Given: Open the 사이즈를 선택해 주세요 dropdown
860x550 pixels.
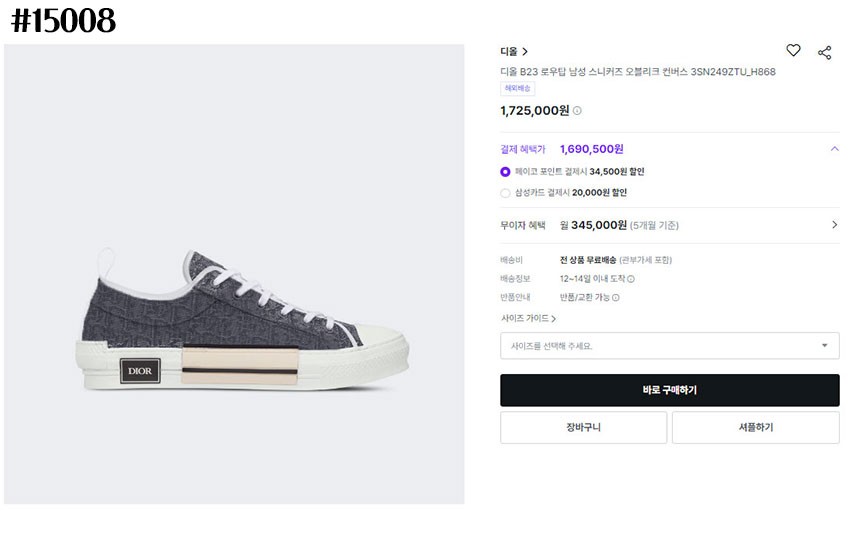Looking at the screenshot, I should pos(669,346).
